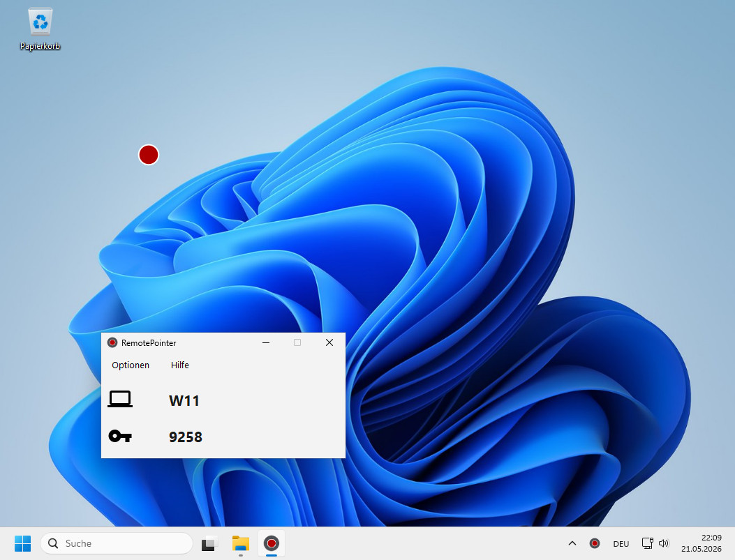Click the RemotePointer title bar app icon

pos(112,342)
